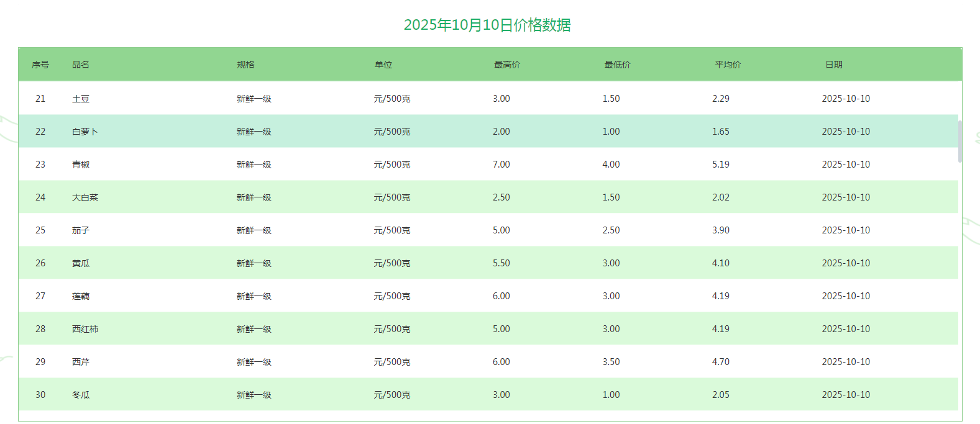Image resolution: width=980 pixels, height=424 pixels.
Task: Select the 单位 column header
Action: tap(383, 65)
